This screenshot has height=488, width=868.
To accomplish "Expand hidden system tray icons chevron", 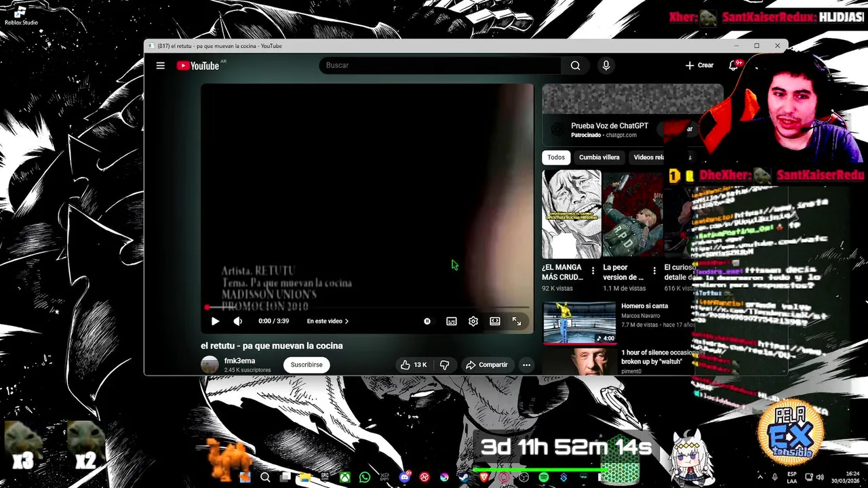I will (759, 477).
